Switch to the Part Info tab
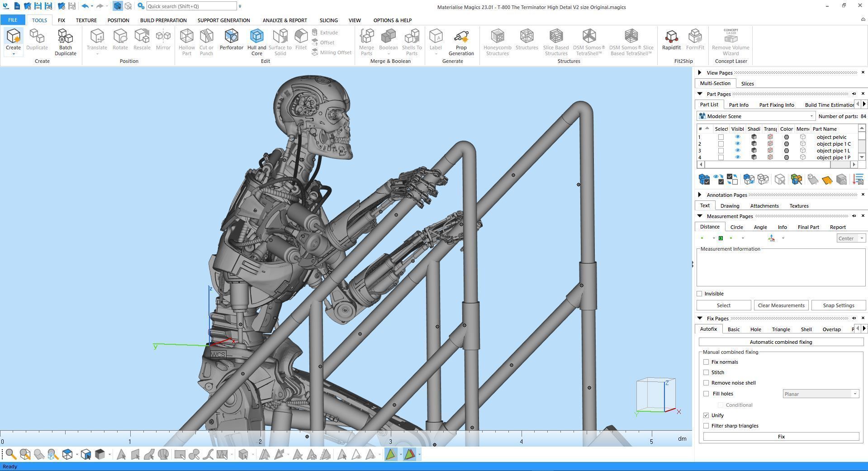This screenshot has height=471, width=868. (x=739, y=105)
